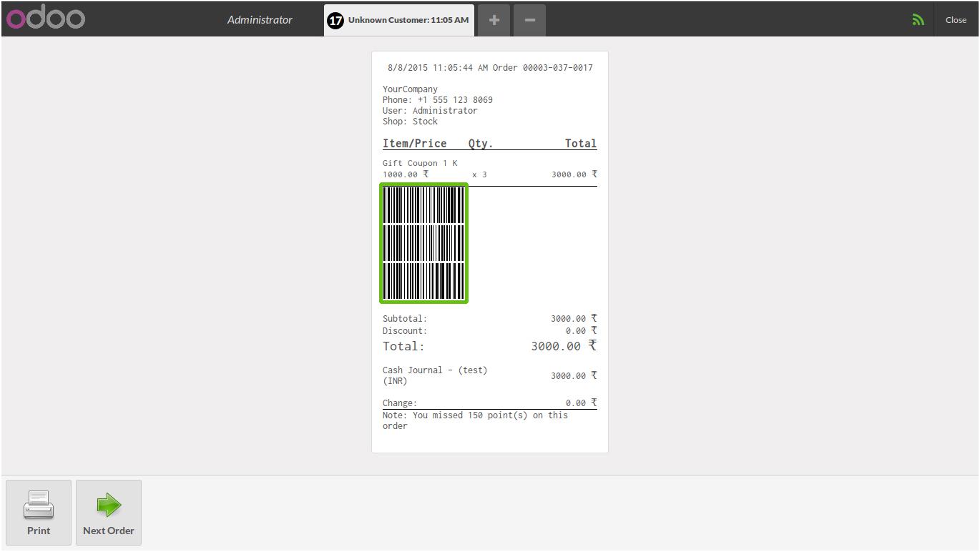980x552 pixels.
Task: Click the Gift Coupon 1 K item
Action: [x=420, y=163]
